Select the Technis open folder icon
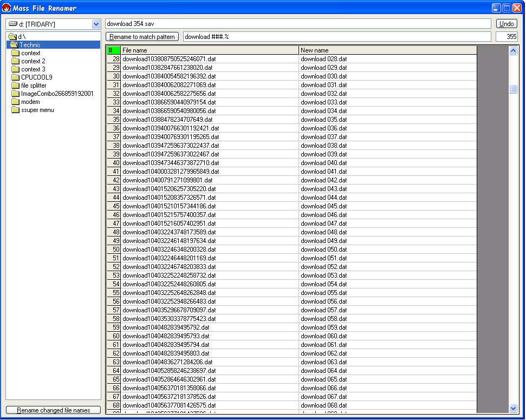Screen dimensions: 526x420 point(14,45)
